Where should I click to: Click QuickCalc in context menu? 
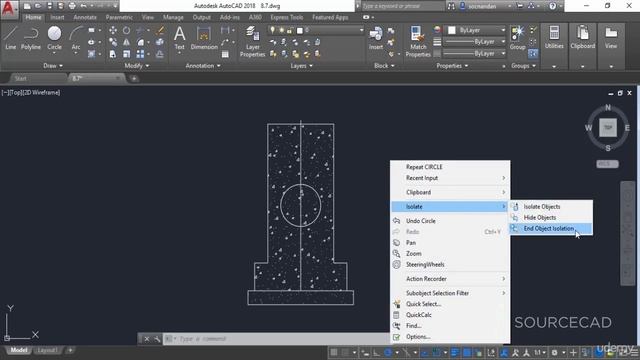[450, 315]
